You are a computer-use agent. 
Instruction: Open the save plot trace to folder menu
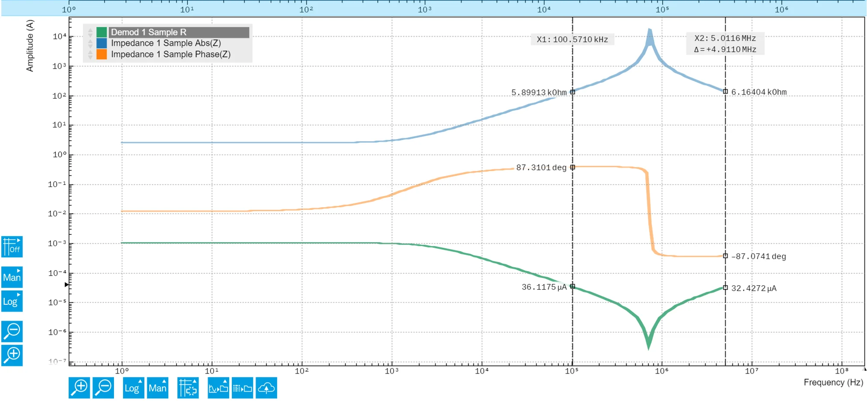218,388
